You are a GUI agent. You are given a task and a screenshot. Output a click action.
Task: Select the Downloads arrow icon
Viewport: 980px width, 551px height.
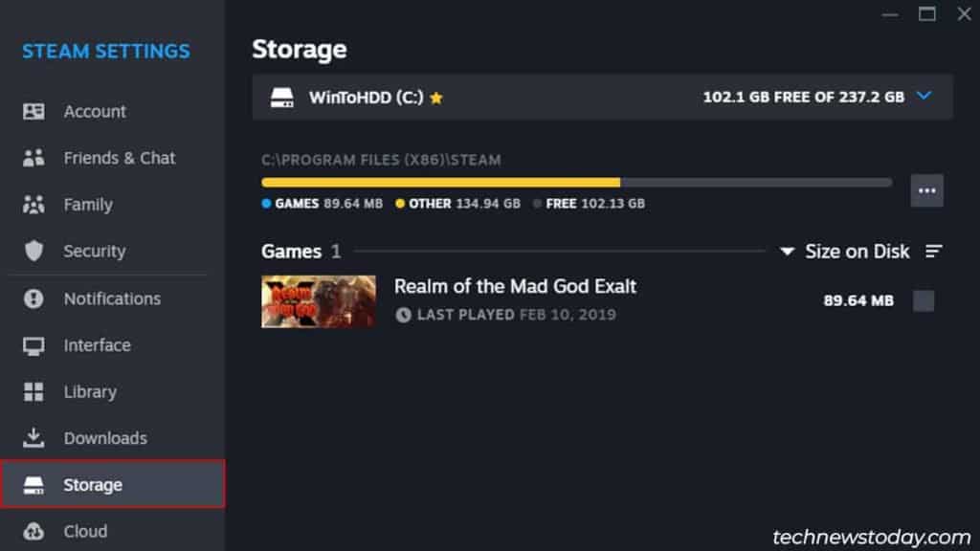coord(34,437)
